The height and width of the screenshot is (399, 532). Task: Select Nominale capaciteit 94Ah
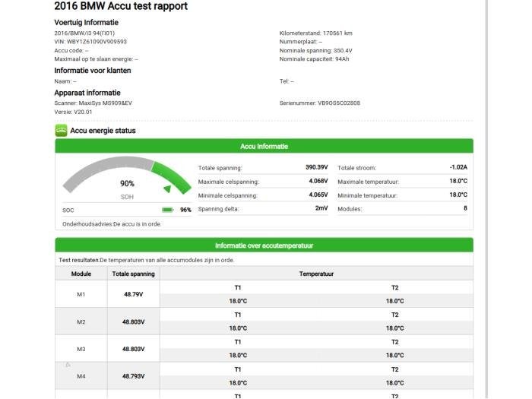(x=314, y=59)
